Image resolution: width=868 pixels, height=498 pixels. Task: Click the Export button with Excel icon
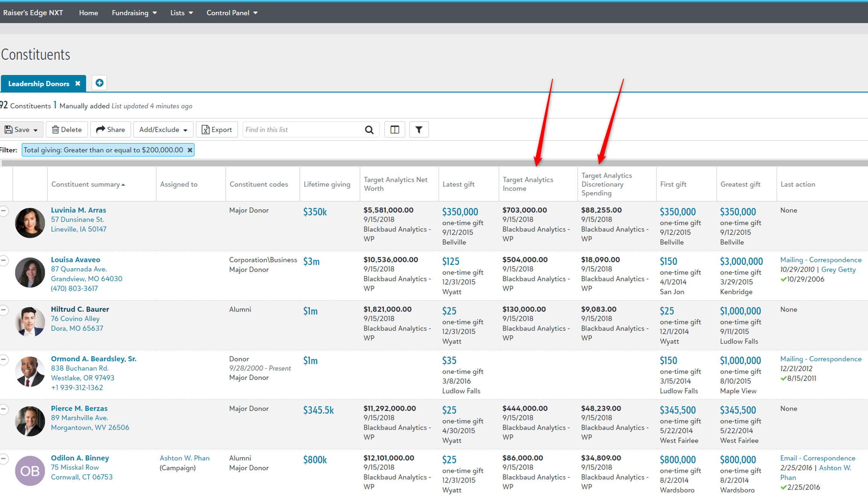(x=217, y=129)
